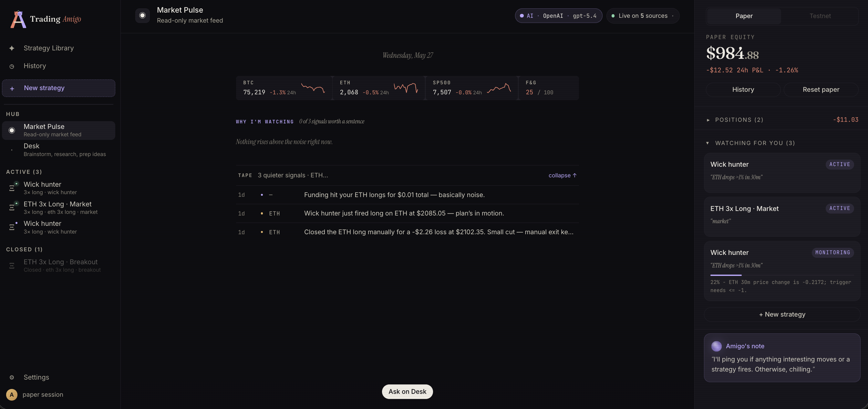
Task: Click the BTC sparkline chart
Action: tap(313, 88)
